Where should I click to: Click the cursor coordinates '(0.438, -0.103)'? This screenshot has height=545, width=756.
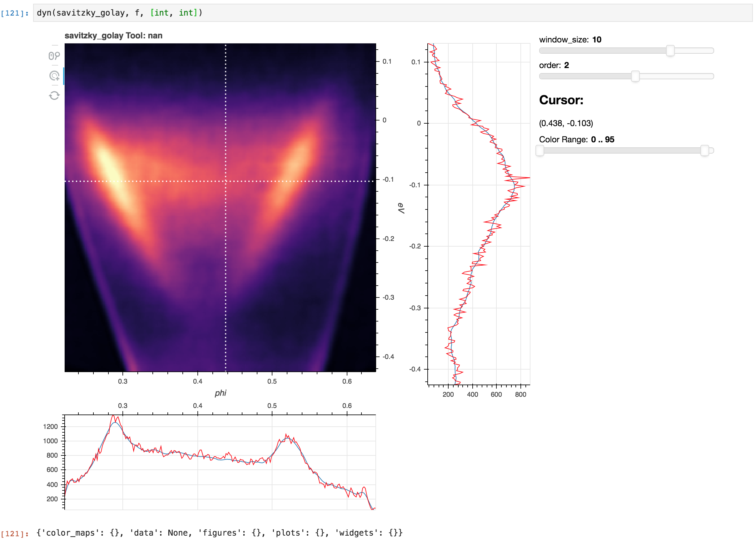[x=566, y=123]
